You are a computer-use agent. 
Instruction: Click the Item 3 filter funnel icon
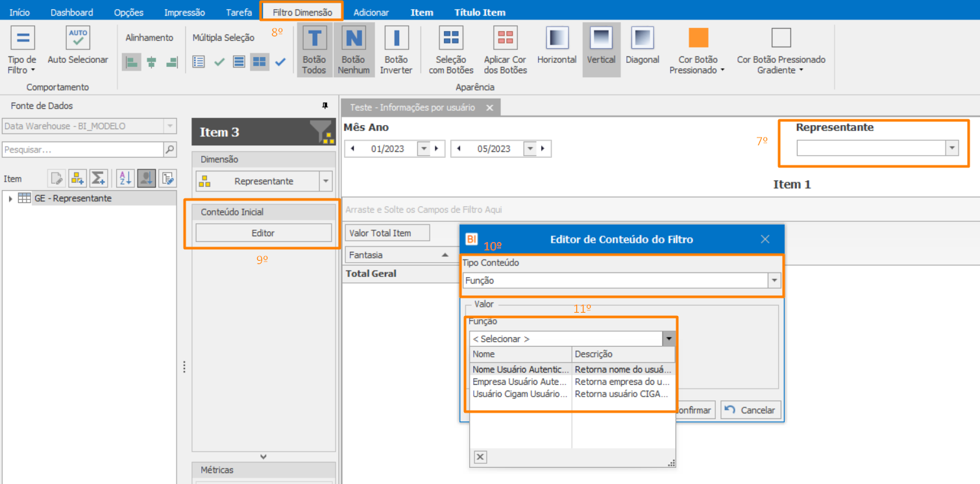tap(321, 132)
